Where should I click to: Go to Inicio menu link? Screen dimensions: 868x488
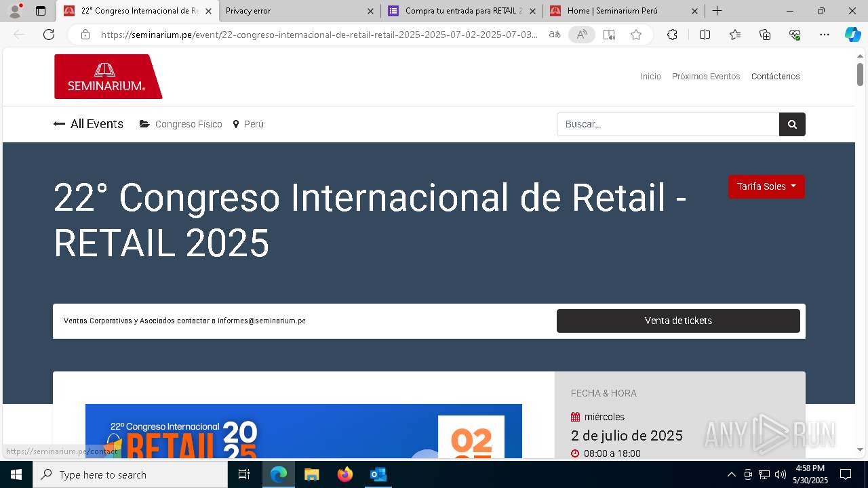[x=650, y=76]
